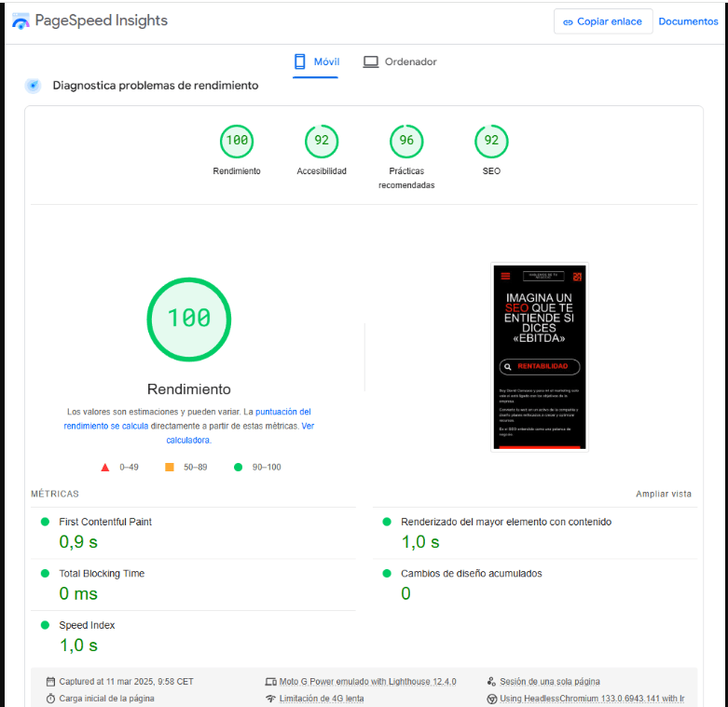
Task: Switch to the Móvil tab
Action: [x=316, y=62]
